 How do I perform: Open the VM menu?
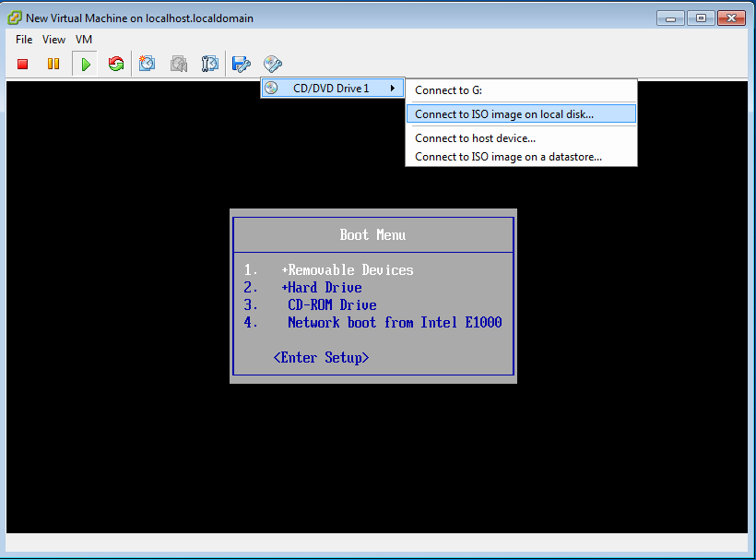point(83,40)
